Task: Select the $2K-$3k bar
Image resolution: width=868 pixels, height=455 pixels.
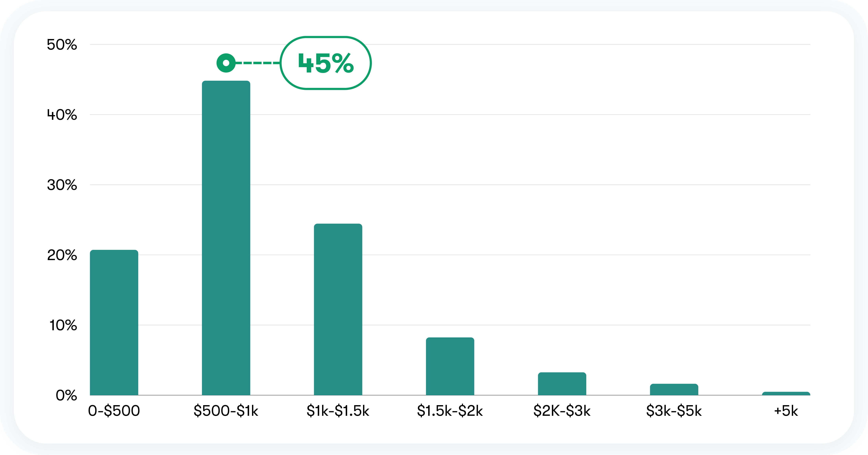Action: 562,384
